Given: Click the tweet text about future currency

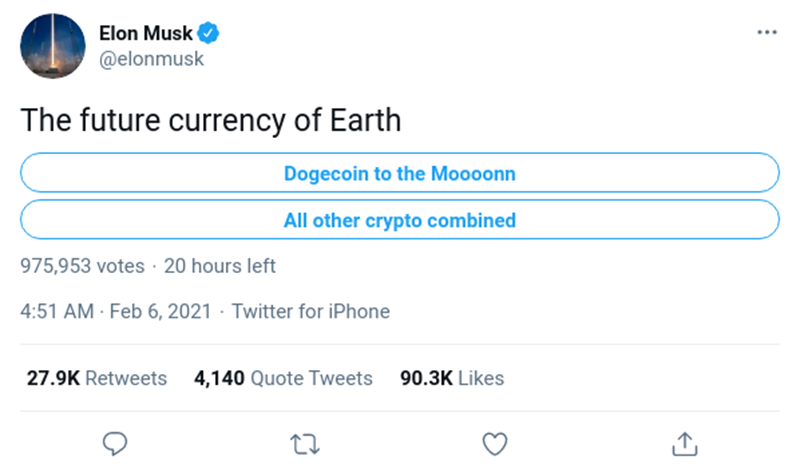Looking at the screenshot, I should [x=211, y=120].
